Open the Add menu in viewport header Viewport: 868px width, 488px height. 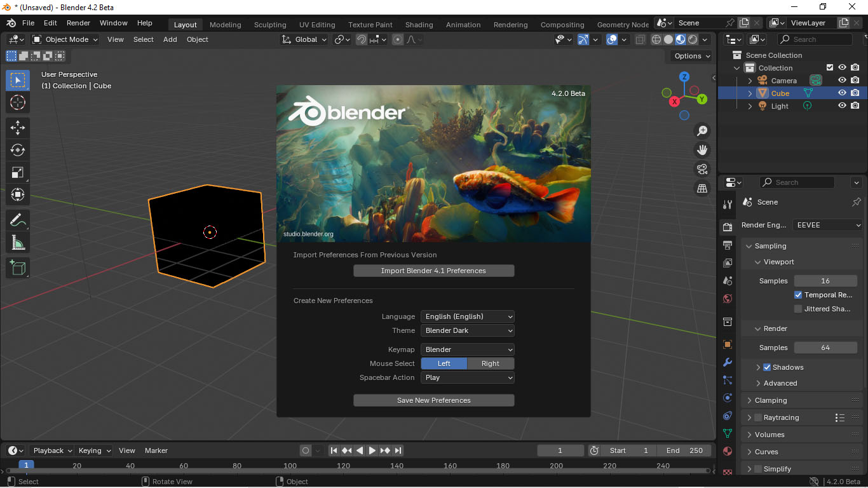point(170,39)
